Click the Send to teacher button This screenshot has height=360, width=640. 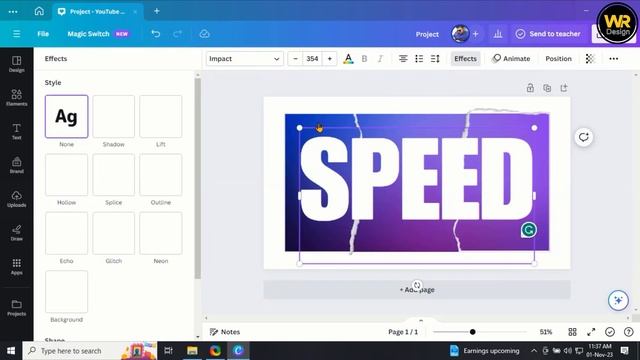(x=548, y=34)
